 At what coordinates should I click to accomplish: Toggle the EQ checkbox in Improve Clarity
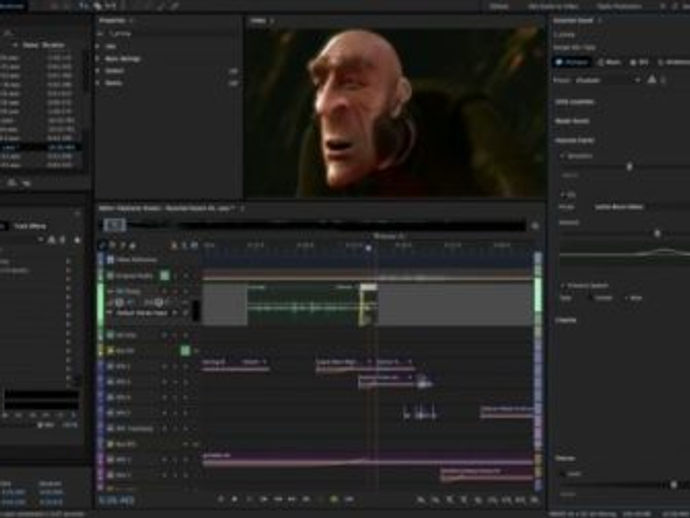coord(562,194)
